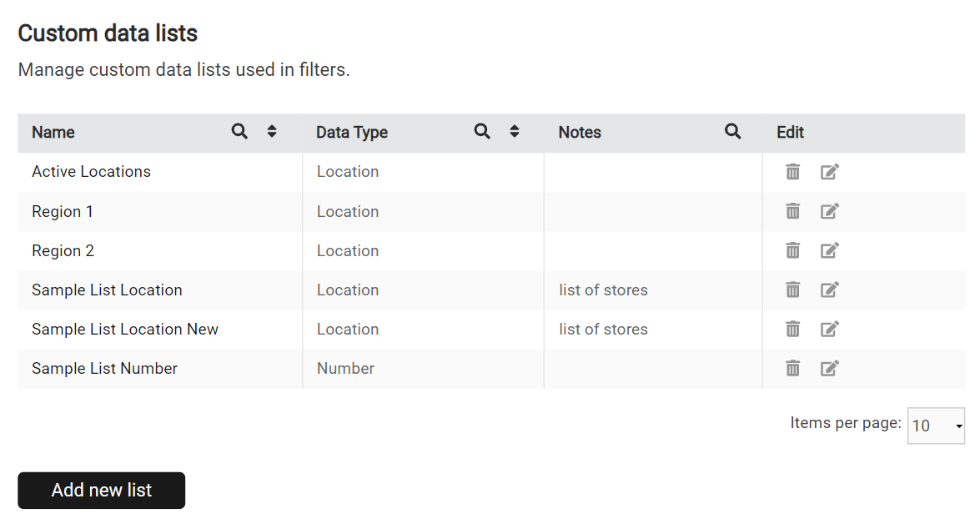Select the Edit column header

[x=789, y=132]
